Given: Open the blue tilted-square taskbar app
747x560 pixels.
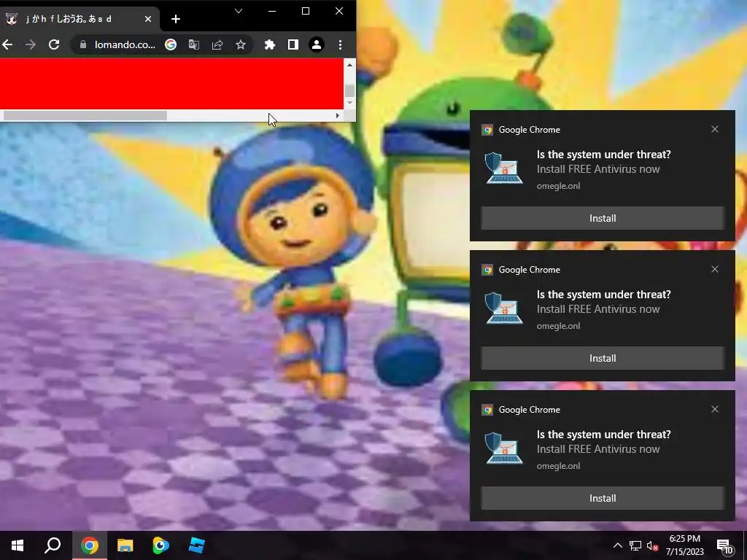Looking at the screenshot, I should click(x=196, y=545).
